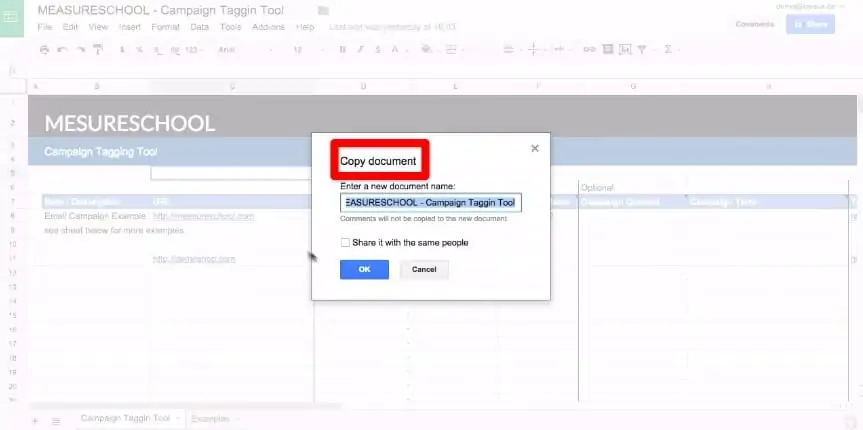
Task: Click the http://measureschool.com link cell
Action: pyautogui.click(x=204, y=216)
